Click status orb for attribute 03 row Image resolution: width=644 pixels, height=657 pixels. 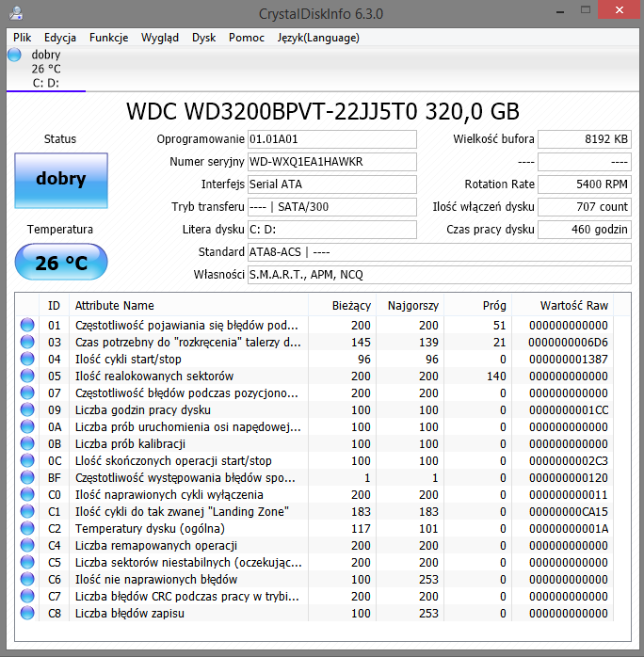27,342
